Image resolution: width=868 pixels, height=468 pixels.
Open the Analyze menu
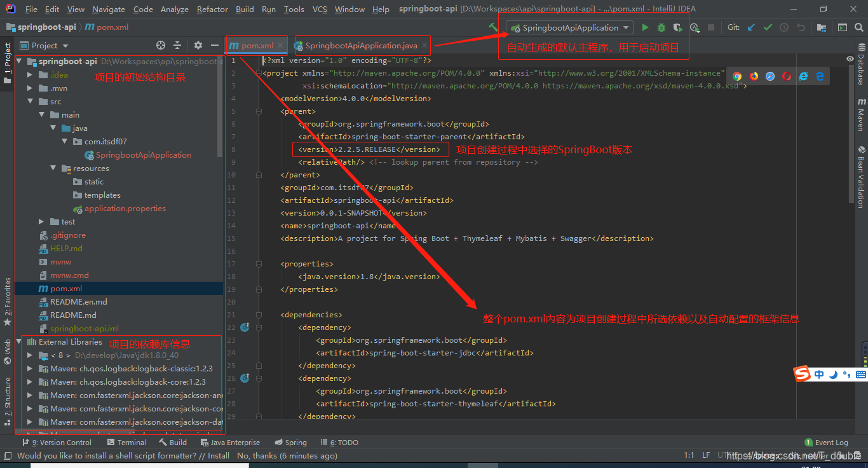coord(175,9)
